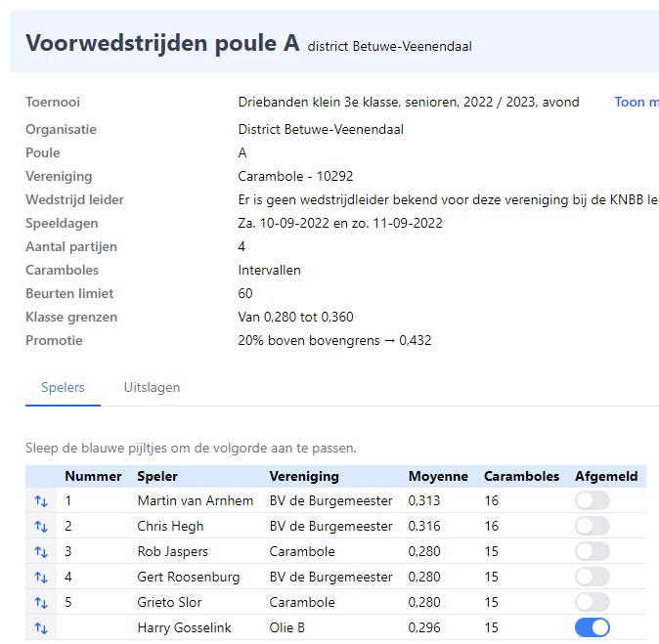Open the Spelers tab
Viewport: 659px width, 644px height.
63,387
